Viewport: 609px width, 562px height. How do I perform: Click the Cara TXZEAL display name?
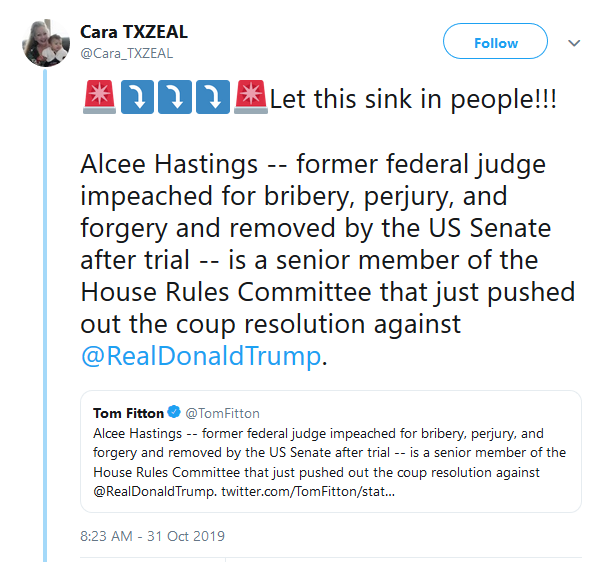pos(134,32)
